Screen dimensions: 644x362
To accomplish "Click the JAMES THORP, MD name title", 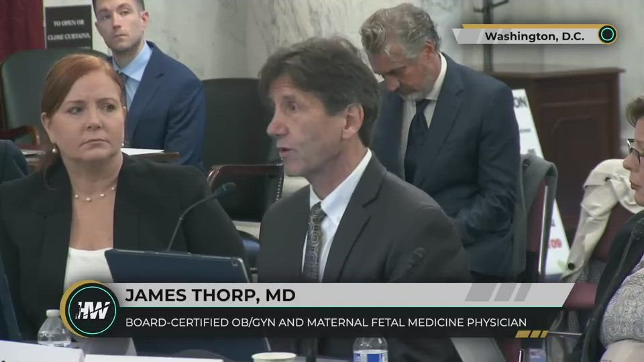I will [x=210, y=295].
